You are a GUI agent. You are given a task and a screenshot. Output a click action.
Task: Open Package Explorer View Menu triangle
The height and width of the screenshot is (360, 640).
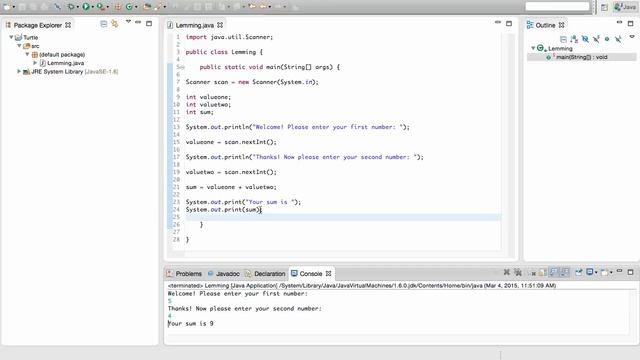point(128,22)
